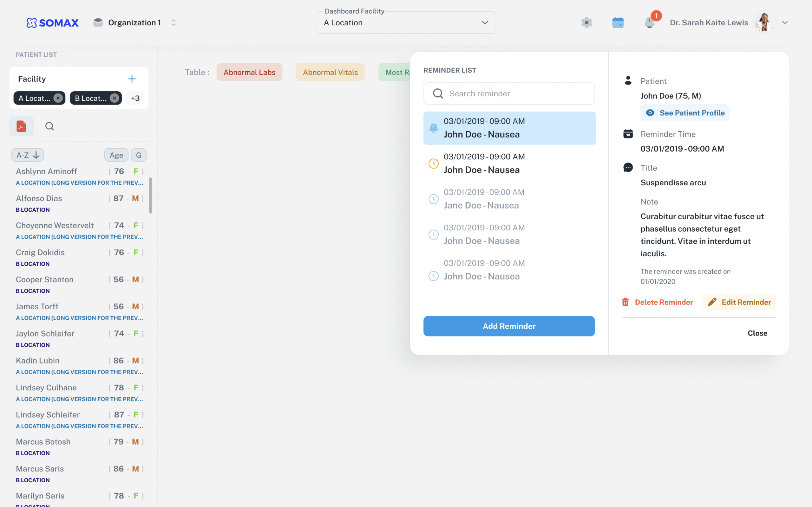
Task: Click the patient list search icon
Action: coord(50,126)
